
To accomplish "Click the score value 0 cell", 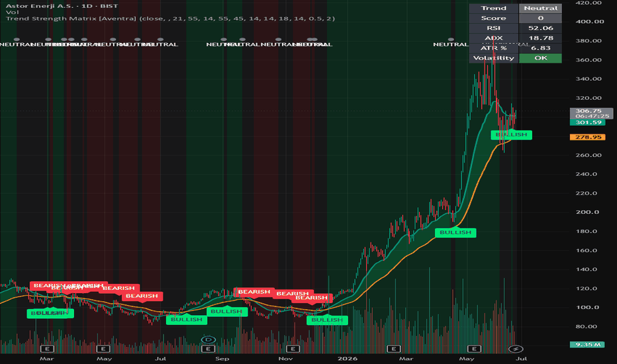I will tap(540, 18).
